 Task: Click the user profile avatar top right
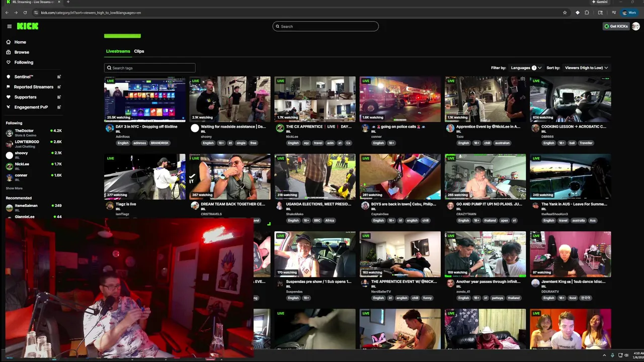[636, 26]
